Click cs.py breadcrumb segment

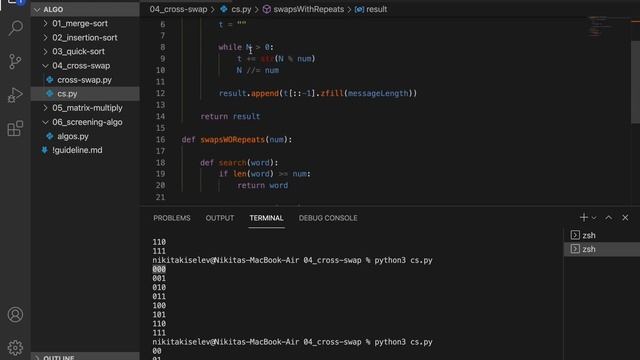pos(241,9)
